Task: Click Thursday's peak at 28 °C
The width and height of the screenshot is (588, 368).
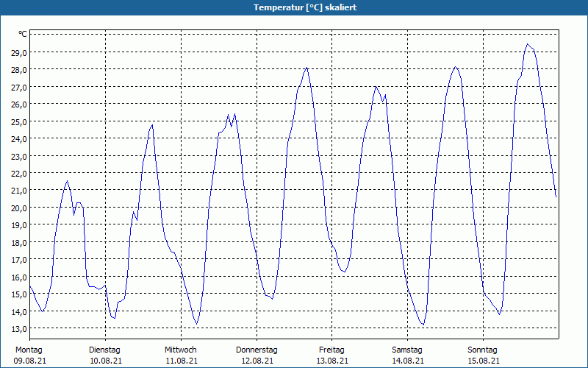Action: [x=306, y=68]
